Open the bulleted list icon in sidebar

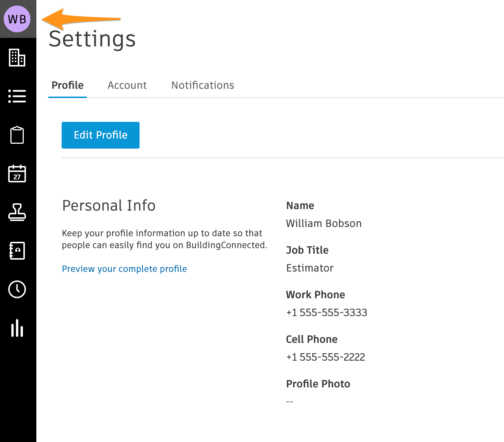[x=17, y=96]
